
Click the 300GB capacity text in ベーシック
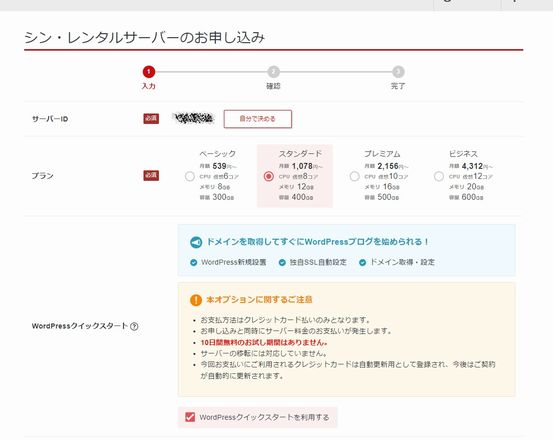point(217,197)
